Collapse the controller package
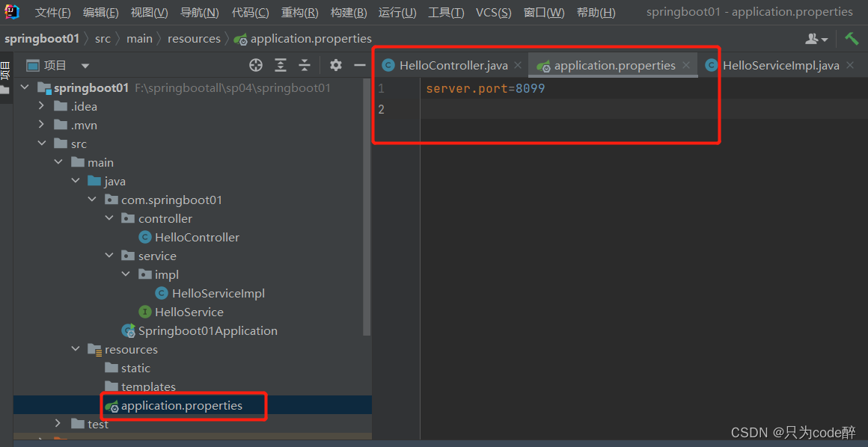868x447 pixels. coord(109,218)
